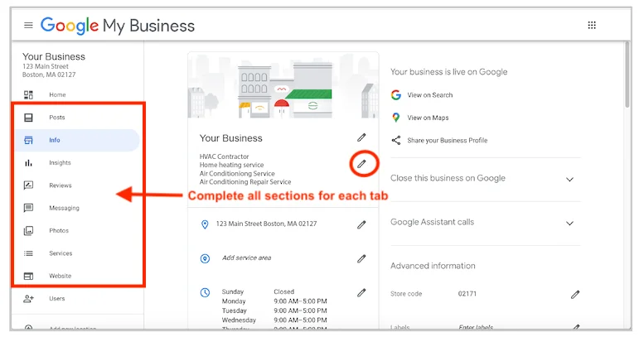The image size is (644, 337).
Task: Click the Messaging chat icon
Action: tap(28, 208)
